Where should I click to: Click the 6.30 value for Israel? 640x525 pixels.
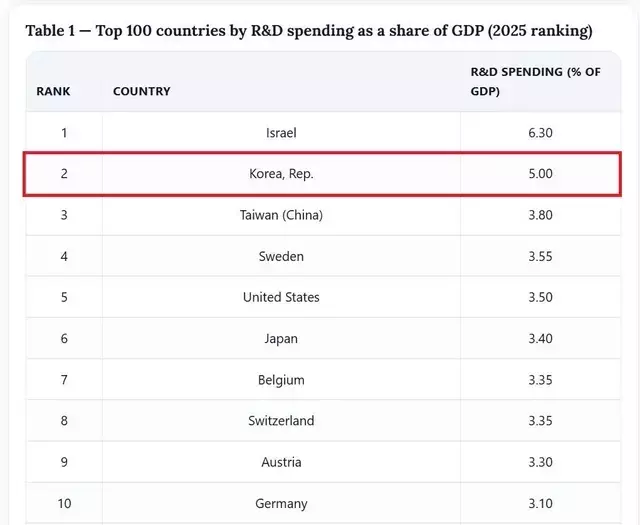[540, 133]
